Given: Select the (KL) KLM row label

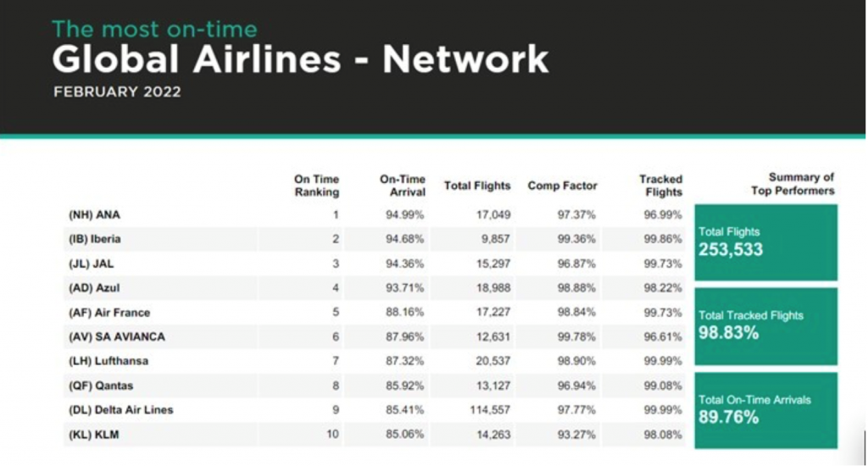Looking at the screenshot, I should (92, 435).
